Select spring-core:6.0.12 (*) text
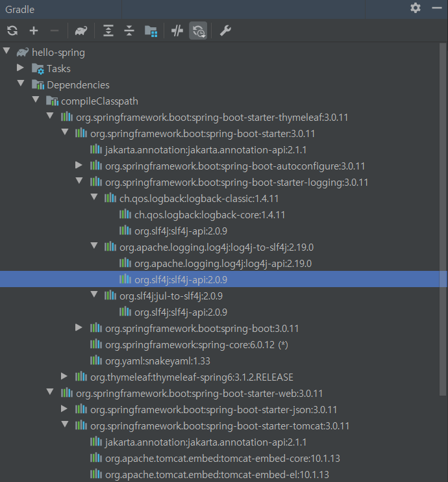The width and height of the screenshot is (448, 482). tap(197, 344)
